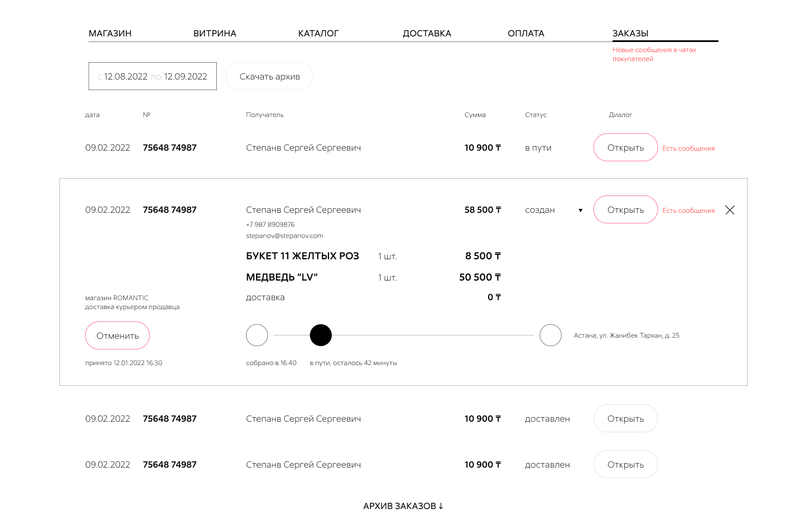Open dialog for the в пути order

pyautogui.click(x=625, y=148)
